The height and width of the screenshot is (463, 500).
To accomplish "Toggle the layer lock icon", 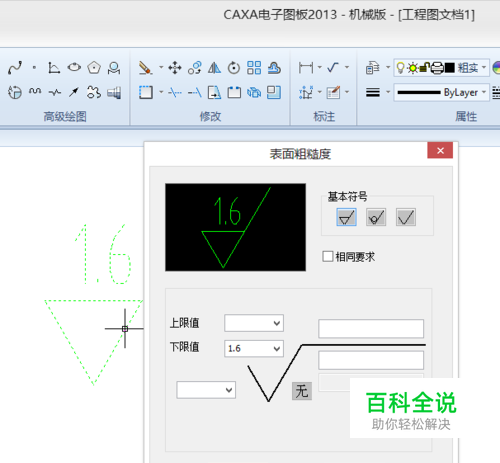I will [x=424, y=68].
